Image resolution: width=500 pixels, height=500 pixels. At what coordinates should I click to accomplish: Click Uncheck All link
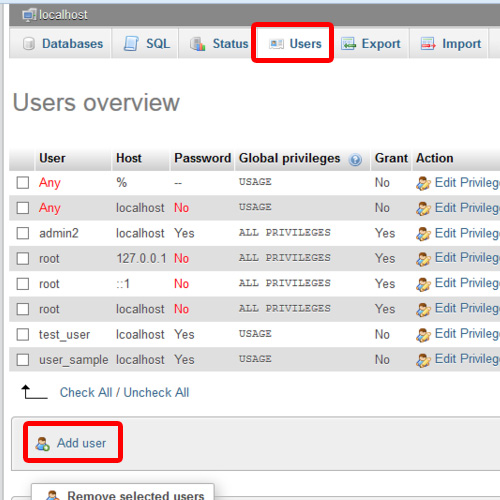point(156,393)
